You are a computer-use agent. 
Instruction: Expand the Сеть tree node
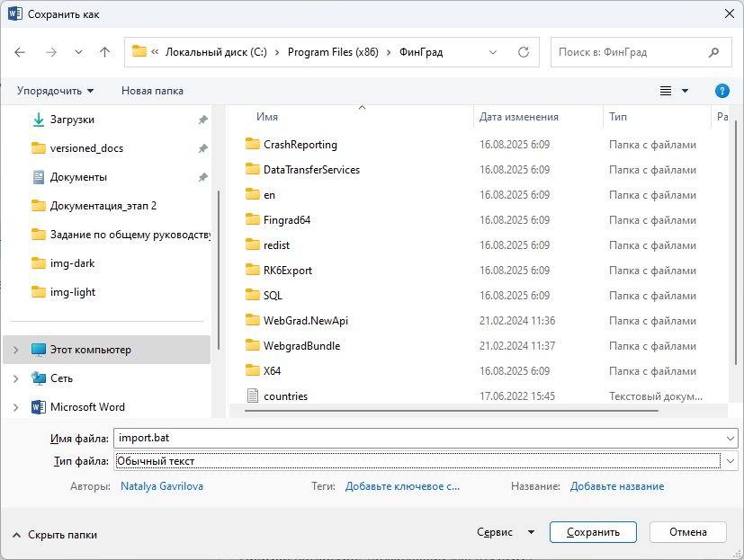click(x=16, y=378)
